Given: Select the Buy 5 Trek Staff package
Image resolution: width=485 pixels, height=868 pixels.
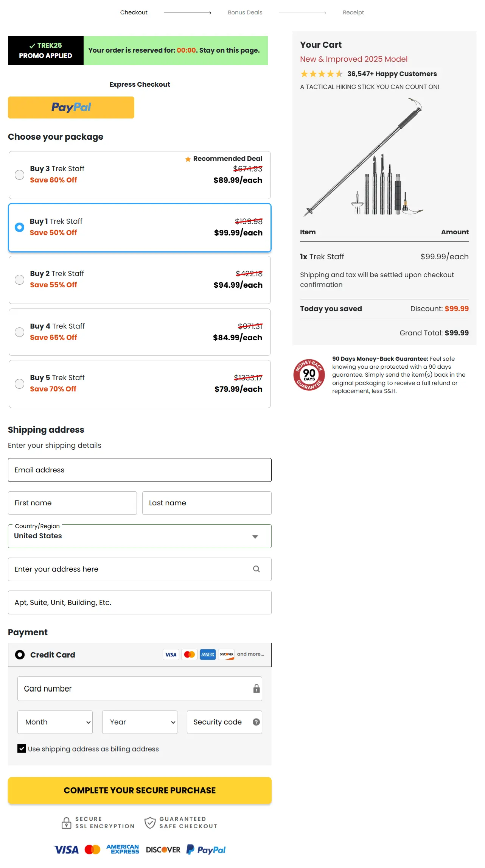Looking at the screenshot, I should 19,384.
